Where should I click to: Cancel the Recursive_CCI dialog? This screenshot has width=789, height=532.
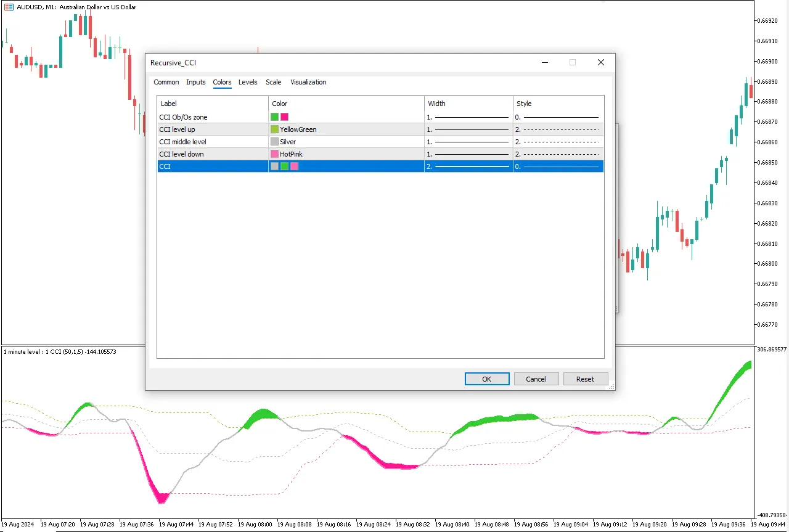click(x=536, y=379)
